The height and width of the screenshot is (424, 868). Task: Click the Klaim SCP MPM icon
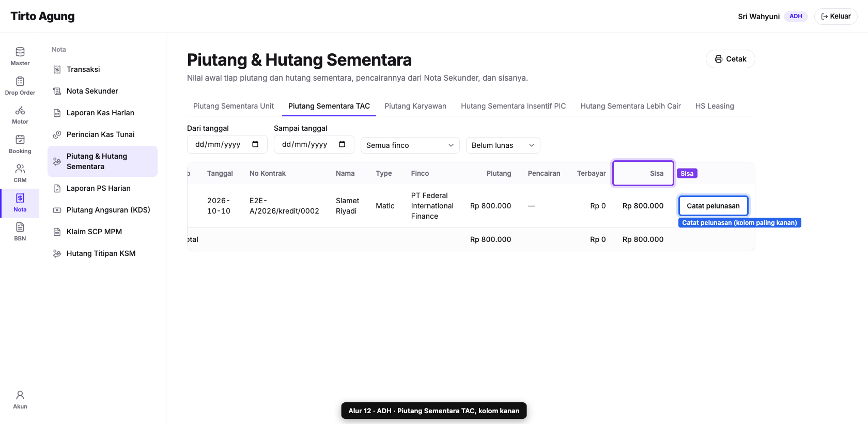[57, 232]
